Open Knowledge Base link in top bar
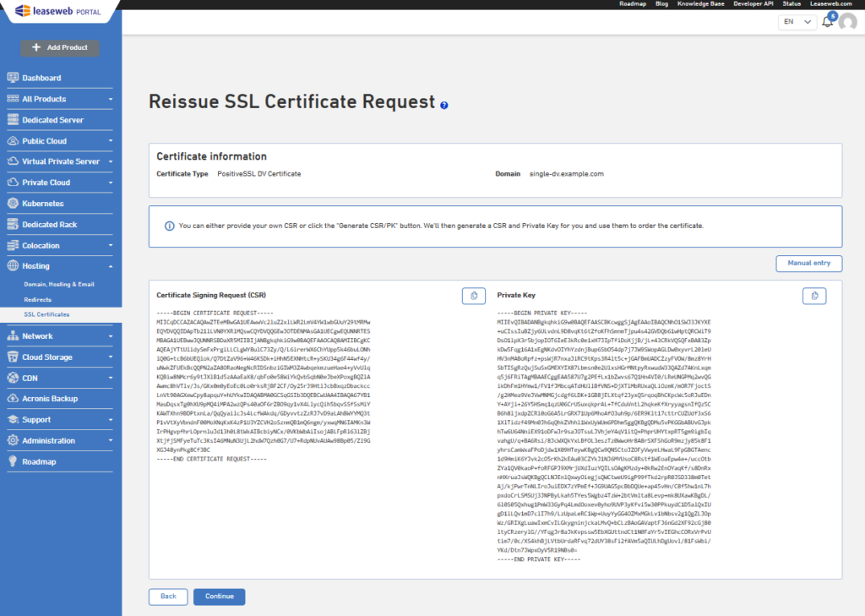The height and width of the screenshot is (616, 865). click(x=700, y=4)
